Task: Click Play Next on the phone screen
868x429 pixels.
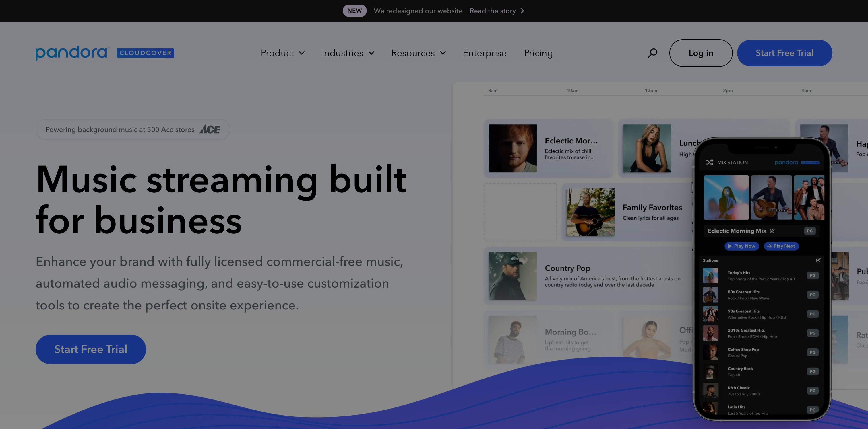Action: point(781,246)
